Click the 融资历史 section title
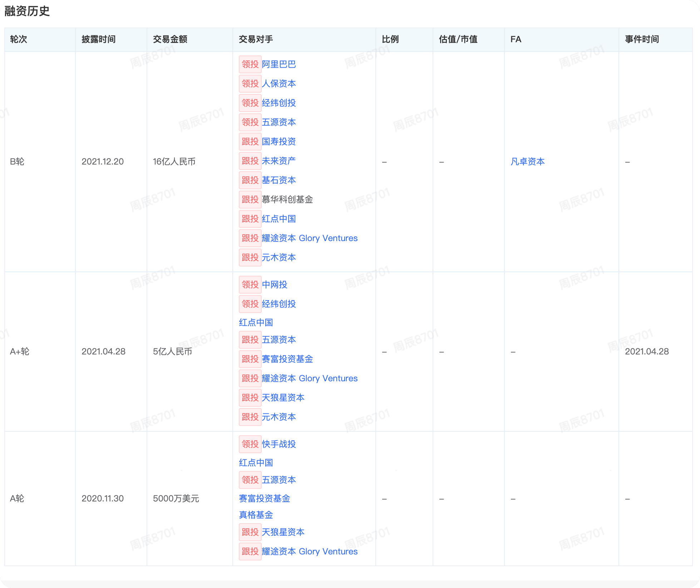Image resolution: width=700 pixels, height=588 pixels. tap(27, 11)
